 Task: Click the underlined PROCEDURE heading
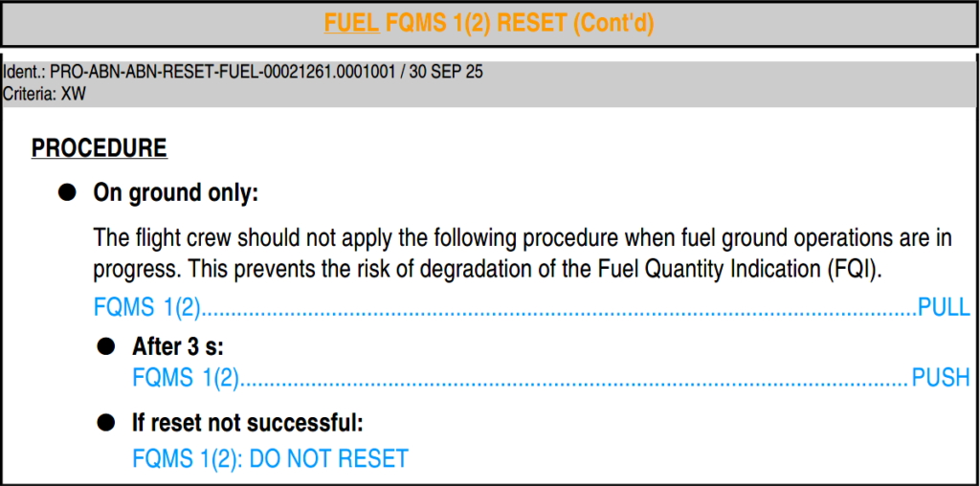(x=99, y=148)
